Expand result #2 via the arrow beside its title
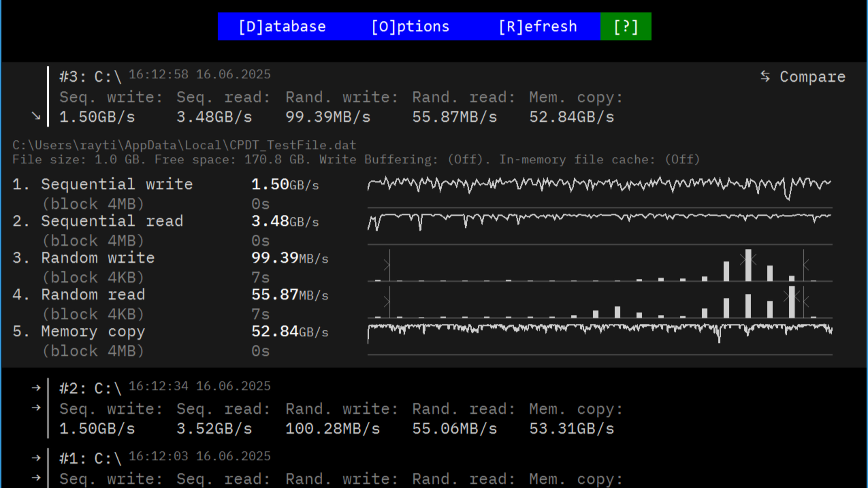Viewport: 868px width, 488px height. point(36,388)
